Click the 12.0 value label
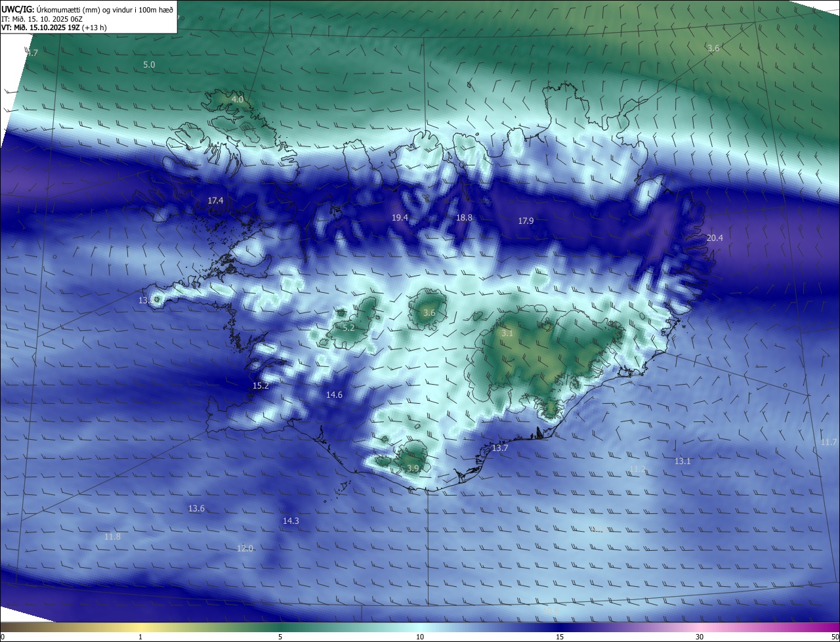This screenshot has width=840, height=642. click(x=245, y=547)
